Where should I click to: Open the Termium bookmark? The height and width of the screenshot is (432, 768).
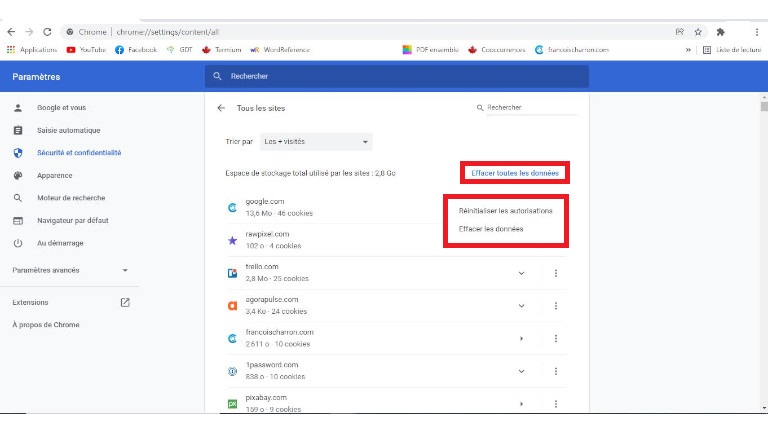(221, 49)
